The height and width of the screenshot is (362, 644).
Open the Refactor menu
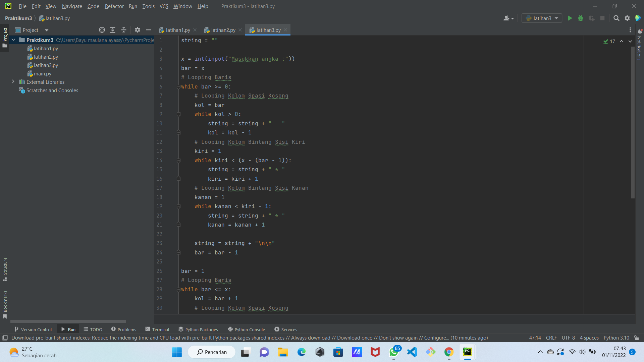[114, 6]
